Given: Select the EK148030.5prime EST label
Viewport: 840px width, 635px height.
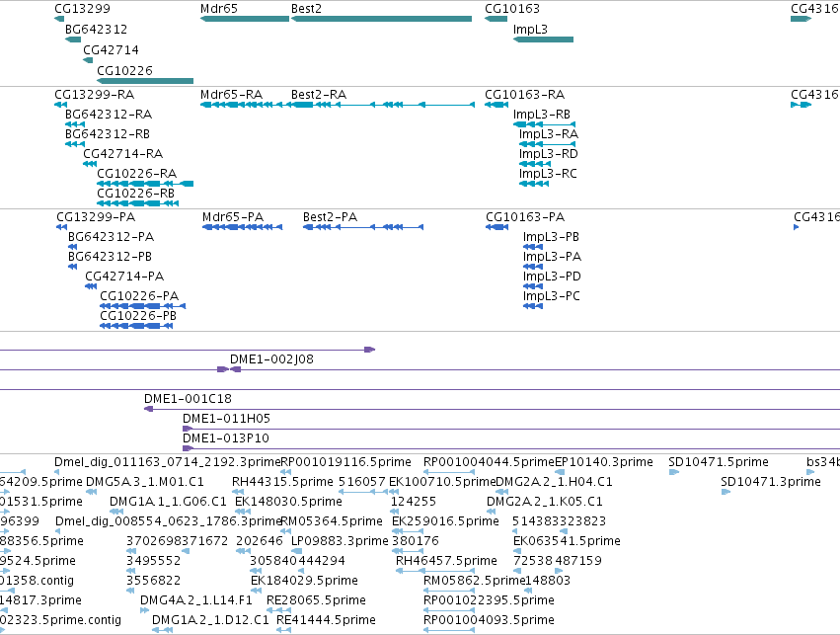Looking at the screenshot, I should tap(289, 502).
